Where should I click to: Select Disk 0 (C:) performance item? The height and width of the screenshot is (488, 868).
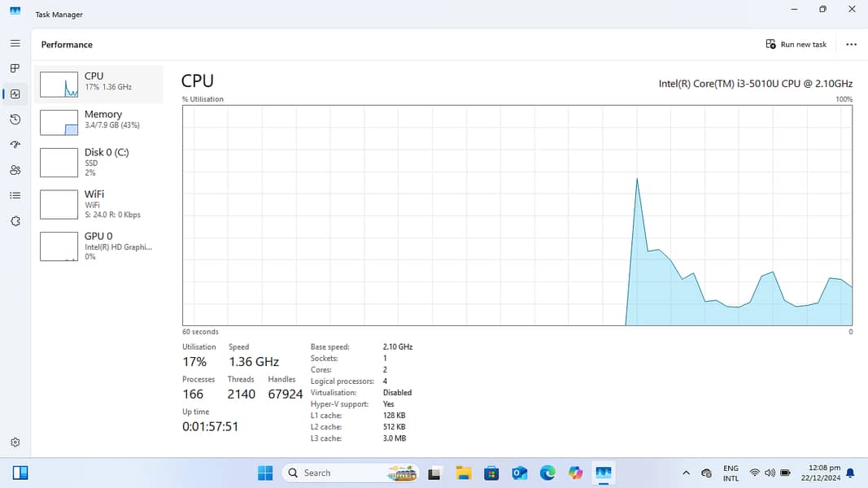pyautogui.click(x=98, y=162)
